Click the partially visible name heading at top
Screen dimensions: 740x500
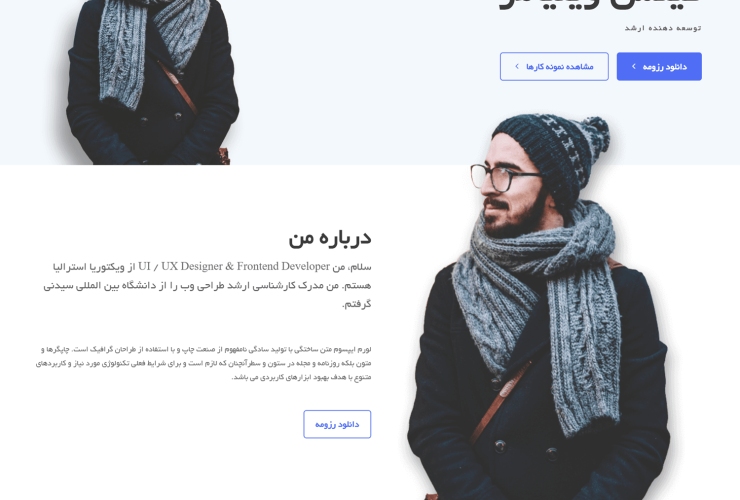599,6
